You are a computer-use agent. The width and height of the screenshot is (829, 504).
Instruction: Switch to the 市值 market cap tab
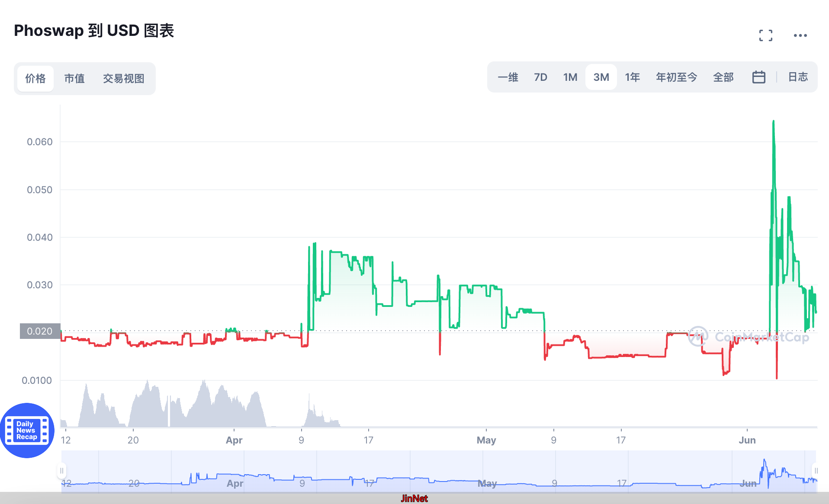(x=74, y=79)
